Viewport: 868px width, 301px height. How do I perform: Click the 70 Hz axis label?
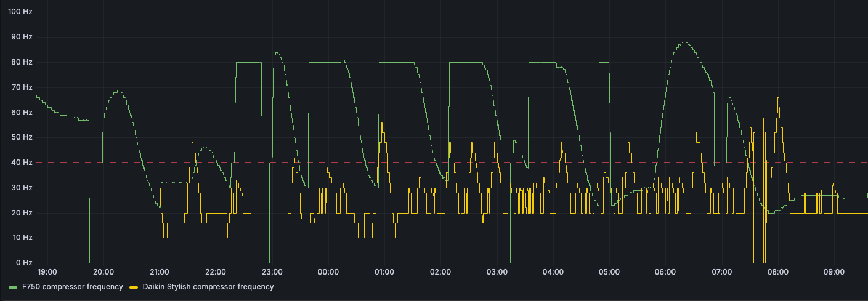[x=22, y=87]
